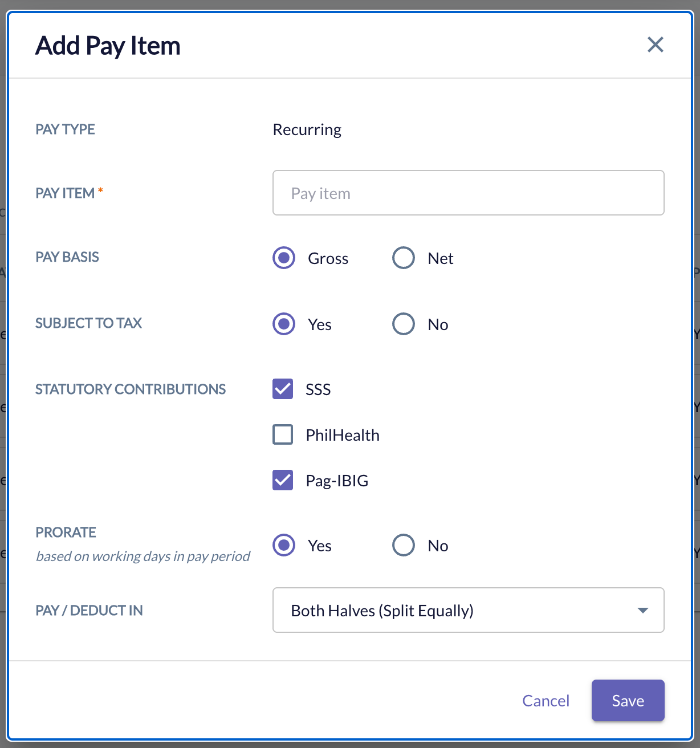
Task: Select Net as pay basis
Action: 404,258
